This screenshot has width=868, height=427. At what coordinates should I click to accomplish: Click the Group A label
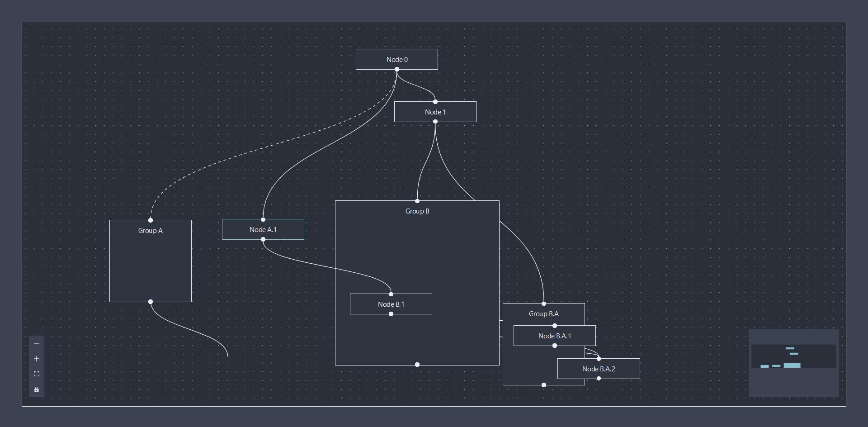(150, 231)
